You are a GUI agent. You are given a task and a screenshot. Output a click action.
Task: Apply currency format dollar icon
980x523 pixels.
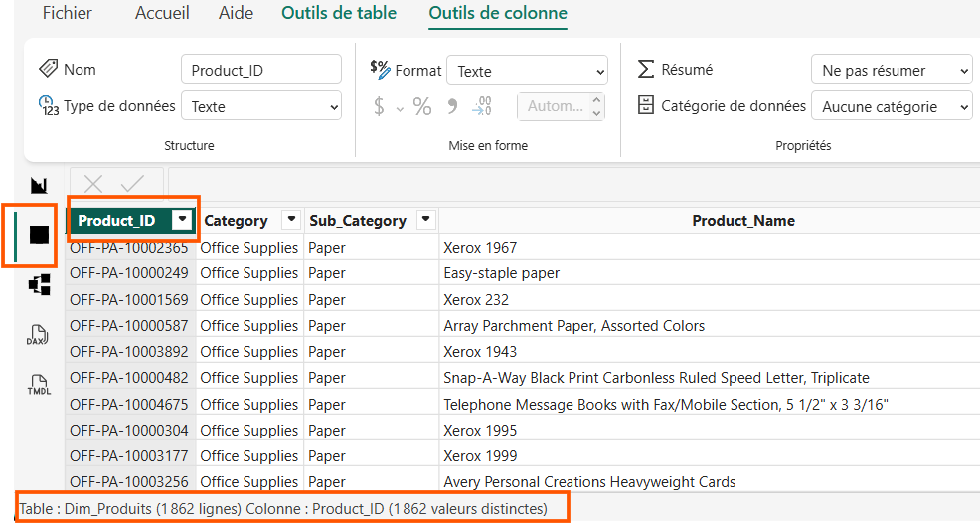pos(379,106)
